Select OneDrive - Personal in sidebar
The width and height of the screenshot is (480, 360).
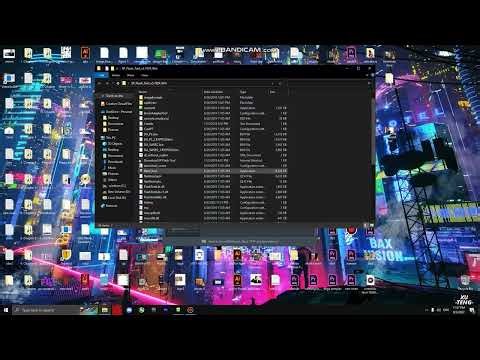click(x=116, y=112)
